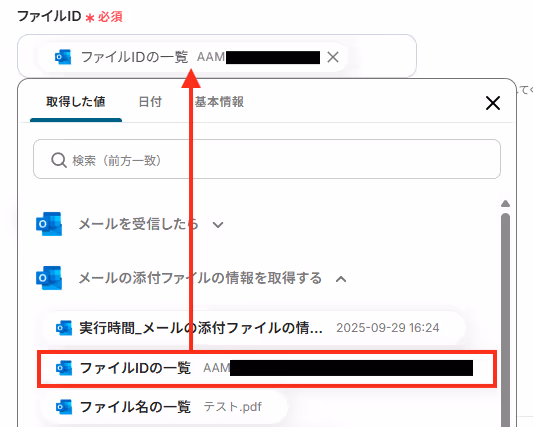Click the scrollbar up arrow in list
The height and width of the screenshot is (427, 533).
[505, 204]
